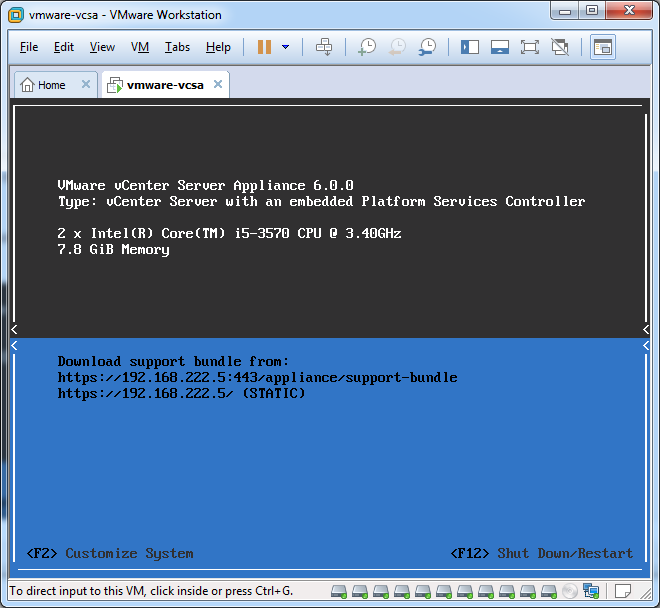This screenshot has width=660, height=608.
Task: Open the message log note icon
Action: click(x=623, y=591)
